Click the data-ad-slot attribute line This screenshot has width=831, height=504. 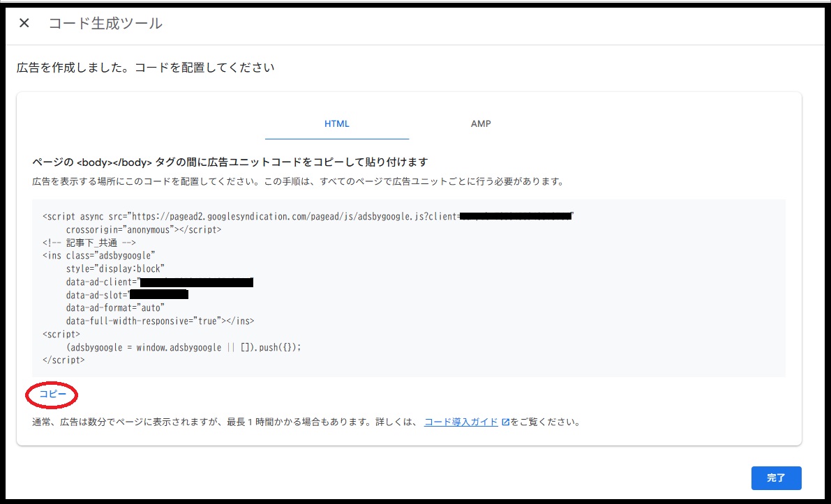click(127, 295)
